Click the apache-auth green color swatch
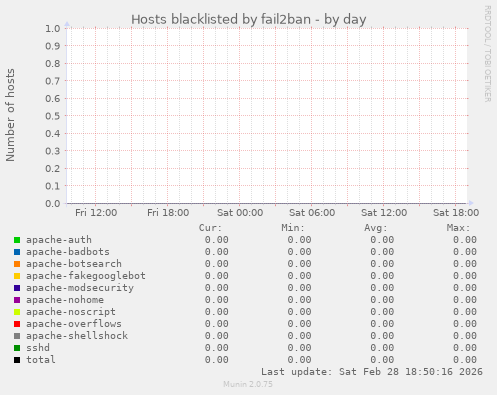The height and width of the screenshot is (395, 497). point(17,240)
